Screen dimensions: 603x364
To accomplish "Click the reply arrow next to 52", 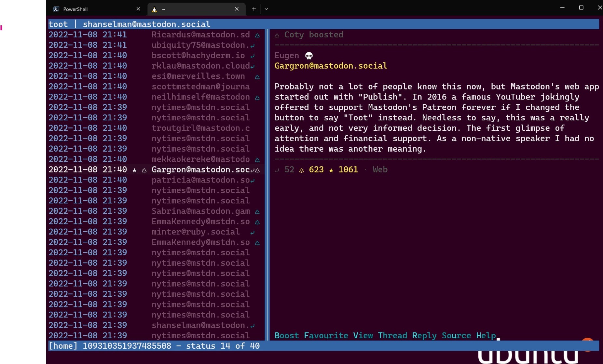I will (277, 170).
